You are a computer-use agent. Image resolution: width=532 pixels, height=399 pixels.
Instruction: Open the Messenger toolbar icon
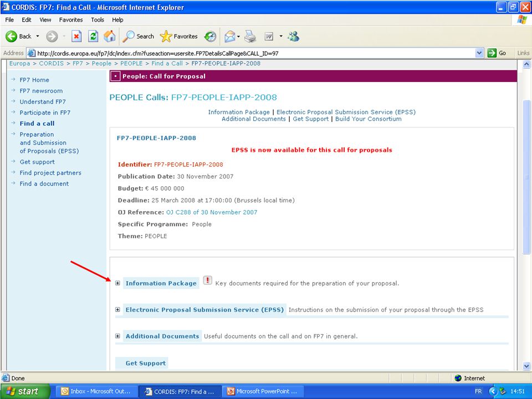point(294,37)
